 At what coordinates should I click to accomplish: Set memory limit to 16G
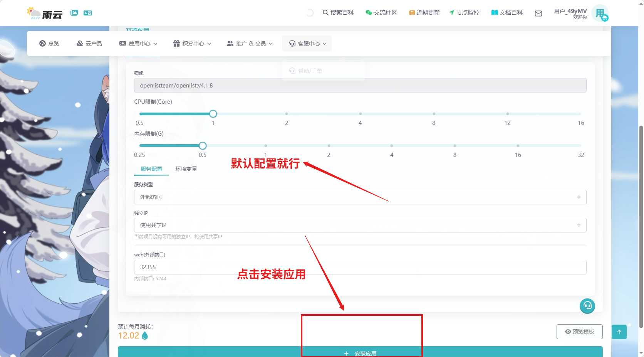[x=518, y=146]
